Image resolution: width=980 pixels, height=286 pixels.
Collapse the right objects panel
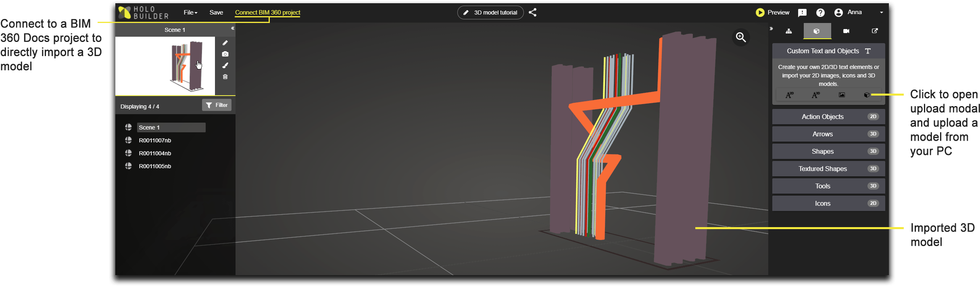pos(771,29)
